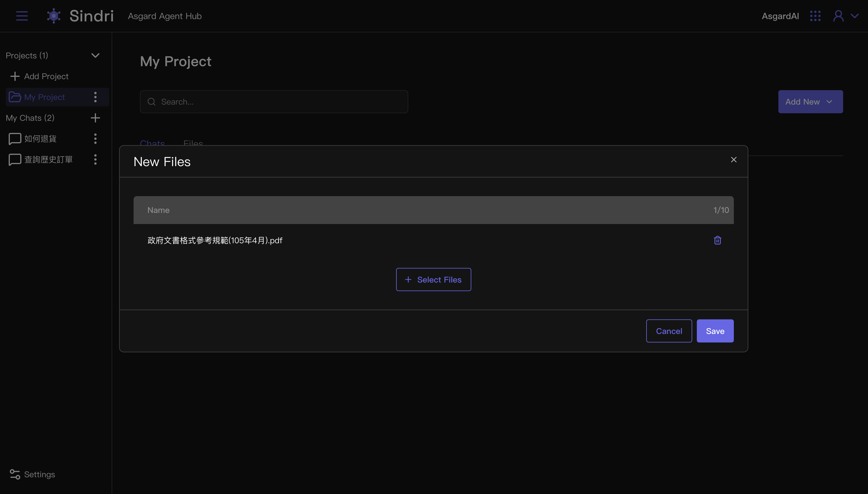
Task: Close the New Files dialog
Action: [734, 159]
